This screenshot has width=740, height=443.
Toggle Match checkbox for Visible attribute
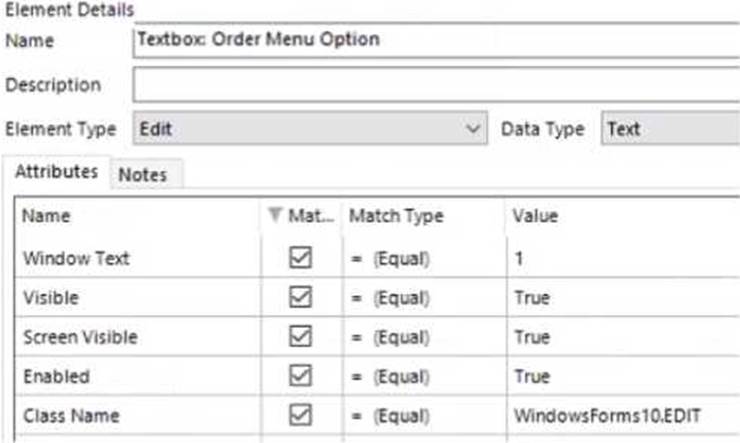point(300,297)
